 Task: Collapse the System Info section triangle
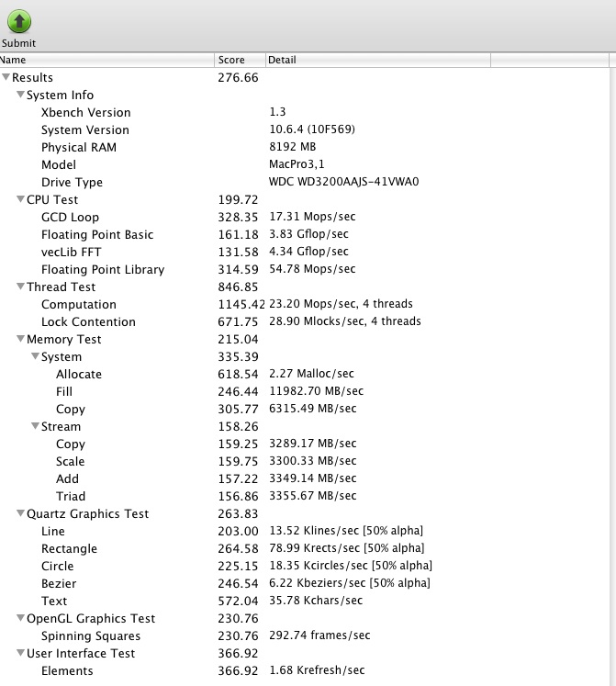[20, 95]
